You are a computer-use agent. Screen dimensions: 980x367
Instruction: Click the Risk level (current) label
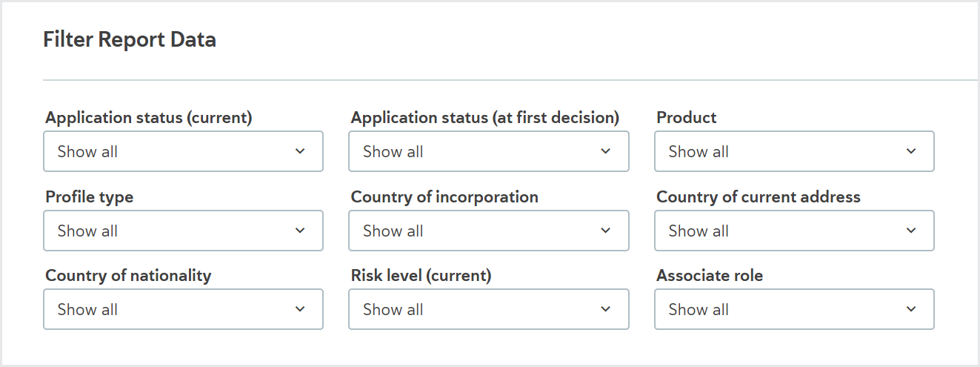click(x=421, y=276)
